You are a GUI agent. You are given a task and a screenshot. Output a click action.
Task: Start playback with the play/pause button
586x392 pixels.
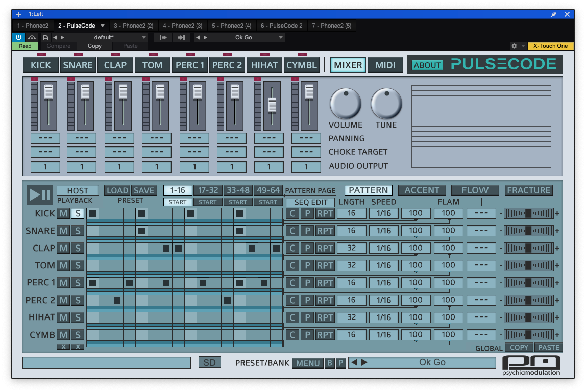40,194
